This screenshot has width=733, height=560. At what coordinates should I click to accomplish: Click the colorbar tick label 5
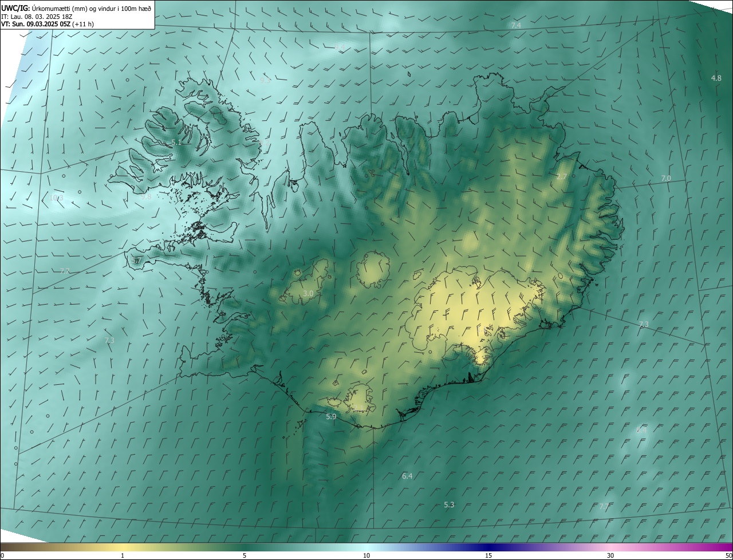(245, 555)
